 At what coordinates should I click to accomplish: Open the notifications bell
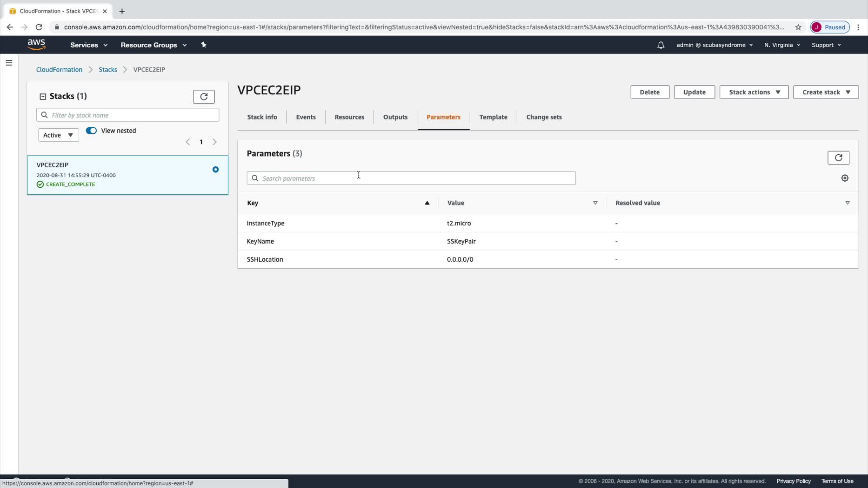point(661,45)
